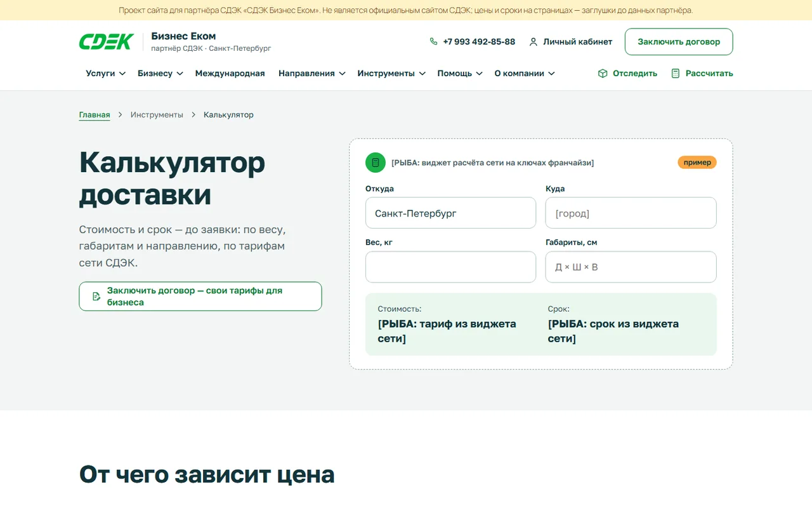The image size is (812, 508).
Task: Click the user icon next to Личный кабинет
Action: [534, 42]
